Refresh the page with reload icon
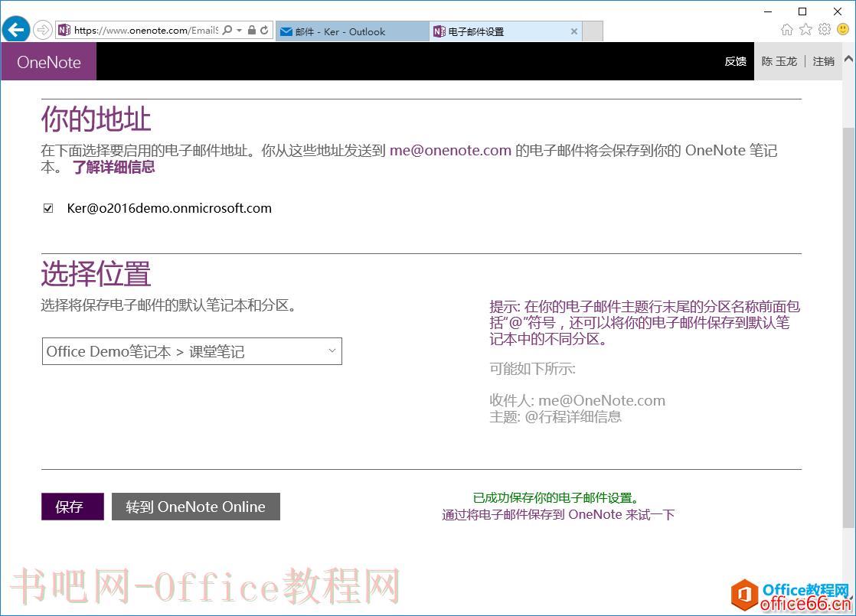The width and height of the screenshot is (856, 616). 265,30
